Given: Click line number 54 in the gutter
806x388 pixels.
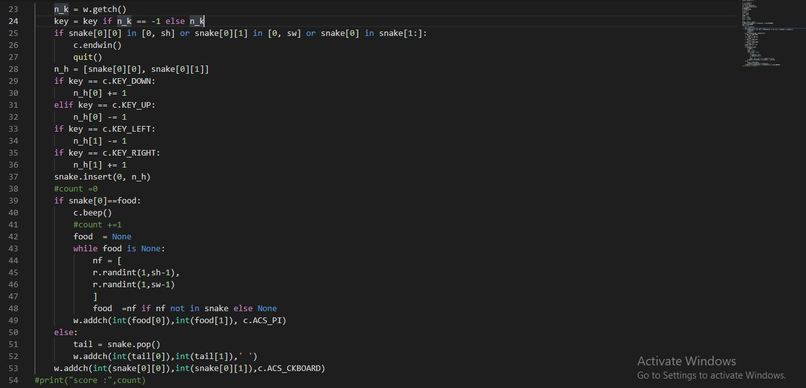Looking at the screenshot, I should (x=13, y=380).
